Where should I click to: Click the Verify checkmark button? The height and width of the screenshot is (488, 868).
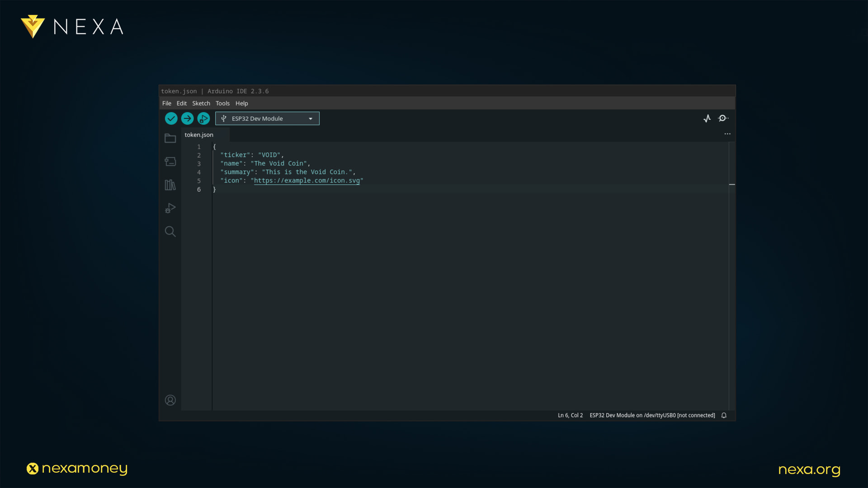(x=171, y=118)
